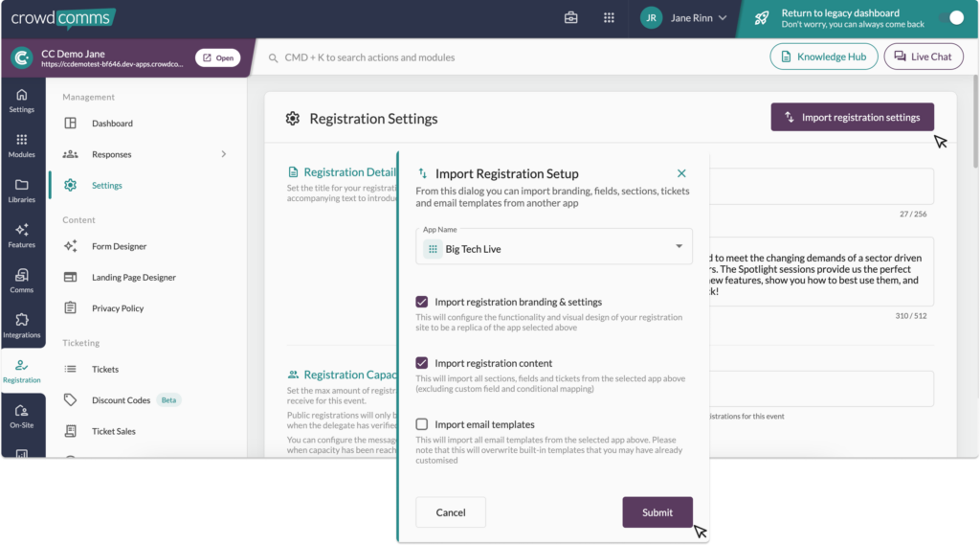Screen dimensions: 980x545
Task: Open the Integrations sidebar section
Action: (22, 326)
